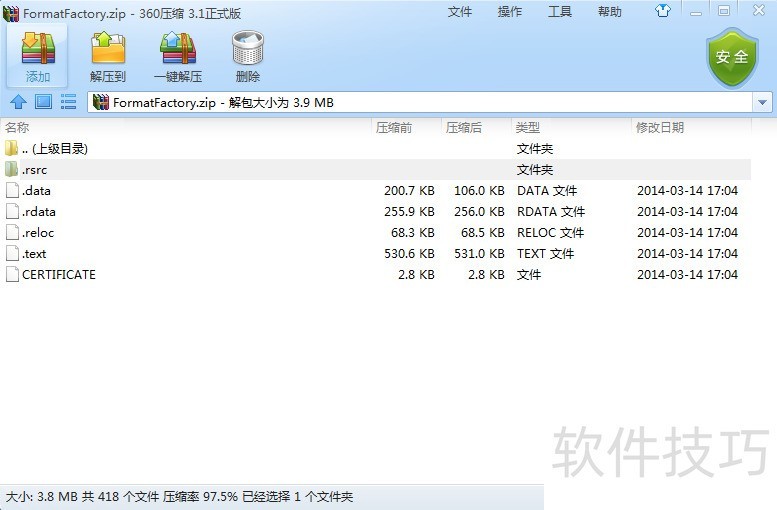Screen dimensions: 777x510
Task: Close the 360压缩 window
Action: click(759, 10)
